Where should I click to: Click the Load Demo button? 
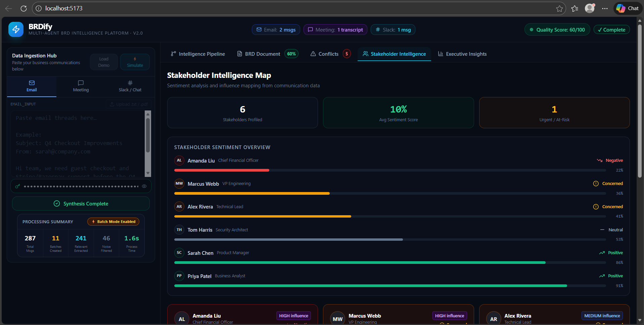pyautogui.click(x=103, y=62)
